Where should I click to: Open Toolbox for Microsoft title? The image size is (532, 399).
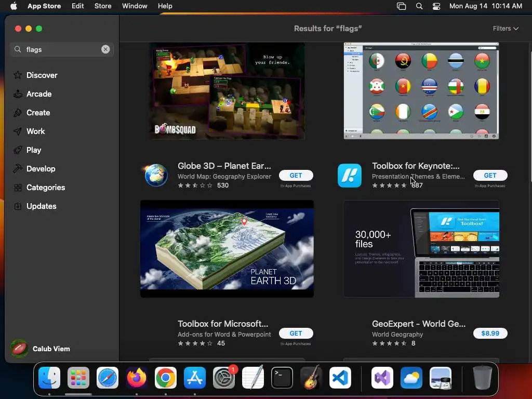pyautogui.click(x=223, y=324)
